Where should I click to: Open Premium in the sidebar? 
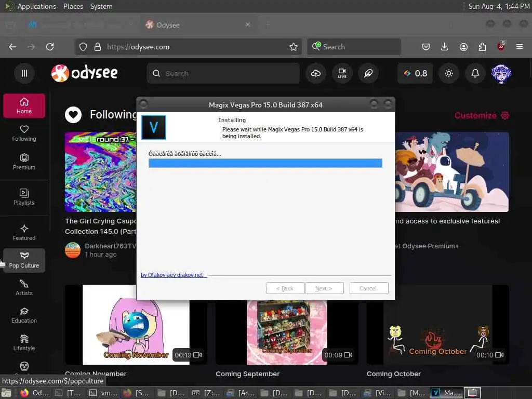pos(24,162)
